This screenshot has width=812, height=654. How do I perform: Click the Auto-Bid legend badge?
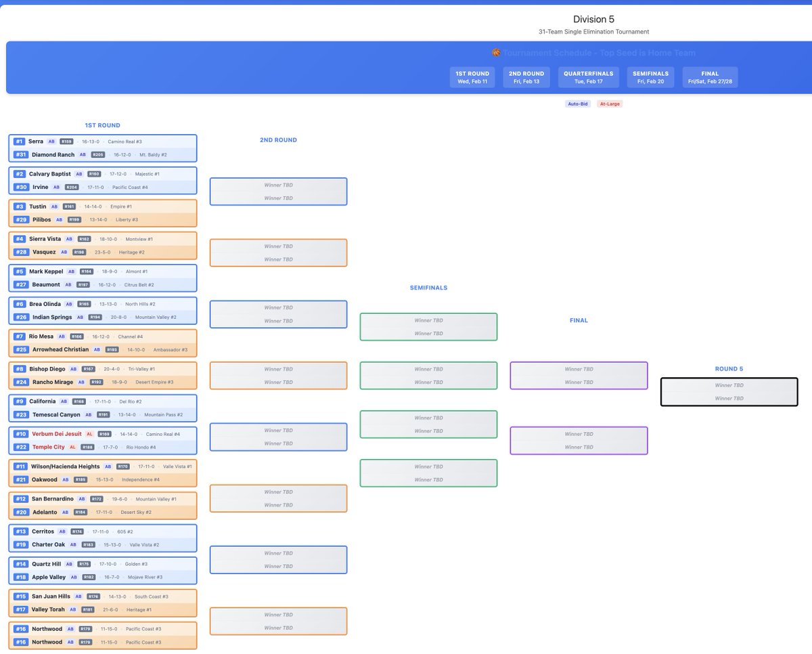[577, 104]
